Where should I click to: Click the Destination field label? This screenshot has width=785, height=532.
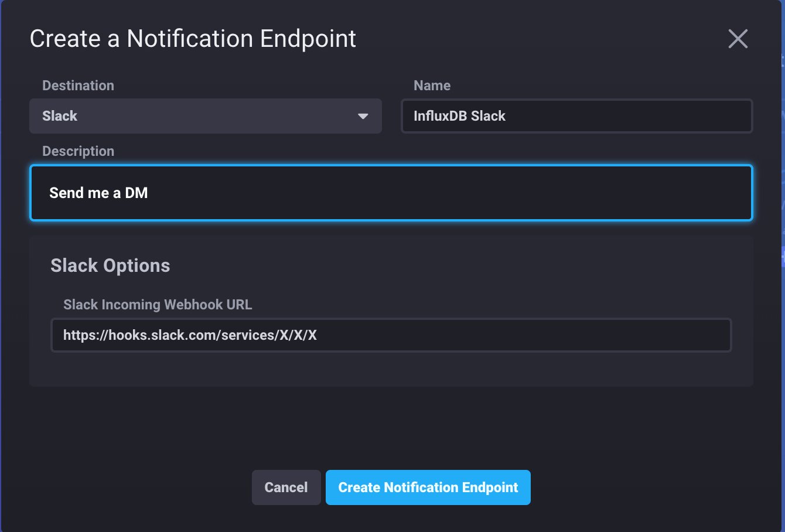pyautogui.click(x=78, y=85)
